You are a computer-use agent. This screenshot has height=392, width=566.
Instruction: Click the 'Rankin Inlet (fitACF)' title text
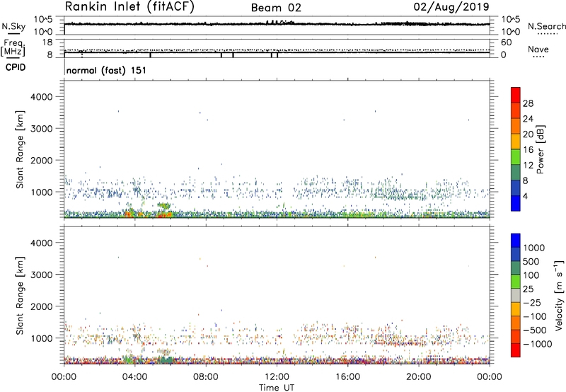(129, 7)
